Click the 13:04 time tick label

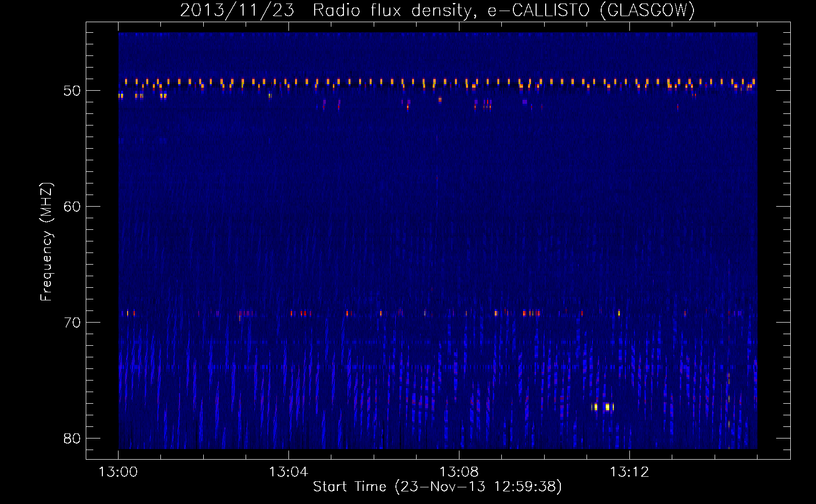point(288,472)
